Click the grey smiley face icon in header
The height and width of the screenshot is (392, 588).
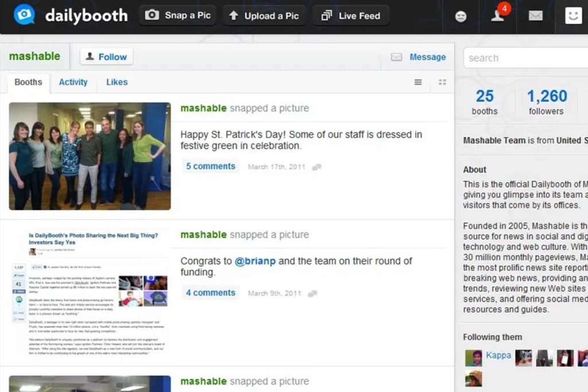coord(461,17)
